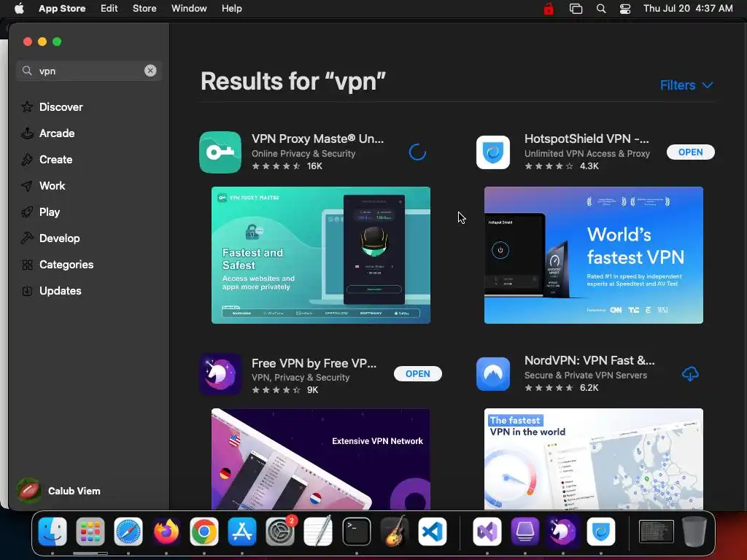Open the App Store menu
The height and width of the screenshot is (560, 747).
[62, 9]
